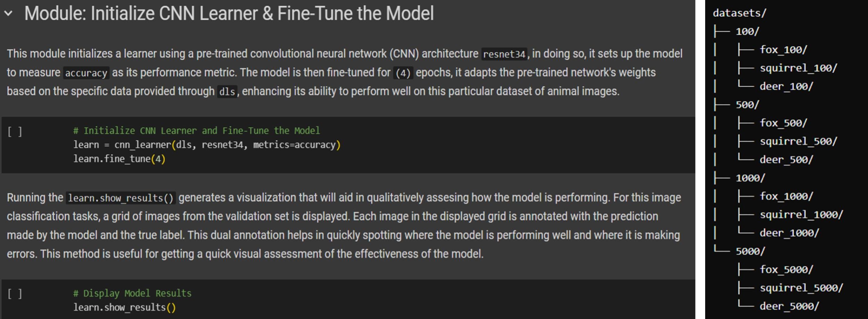Select the squirrel_5000/ folder

pos(801,288)
